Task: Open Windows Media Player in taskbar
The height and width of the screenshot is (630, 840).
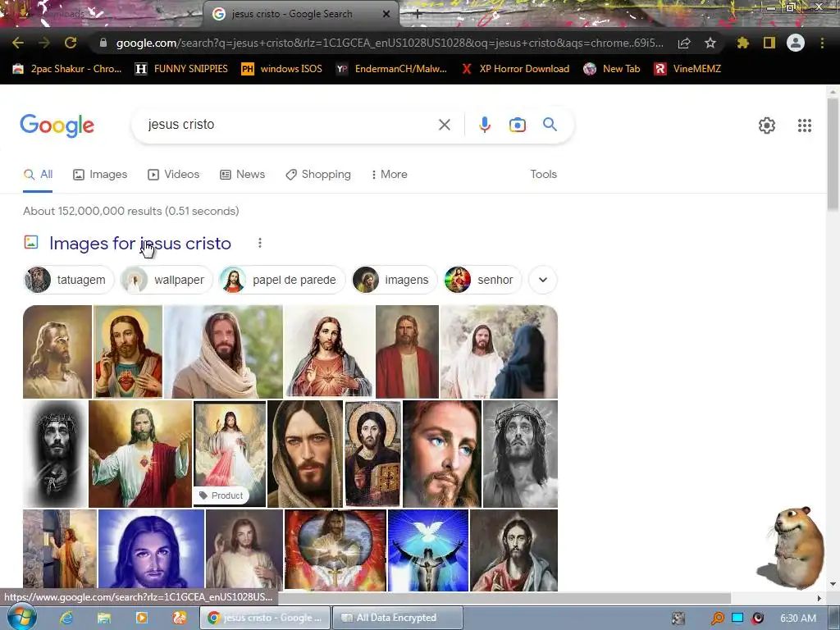Action: click(141, 618)
